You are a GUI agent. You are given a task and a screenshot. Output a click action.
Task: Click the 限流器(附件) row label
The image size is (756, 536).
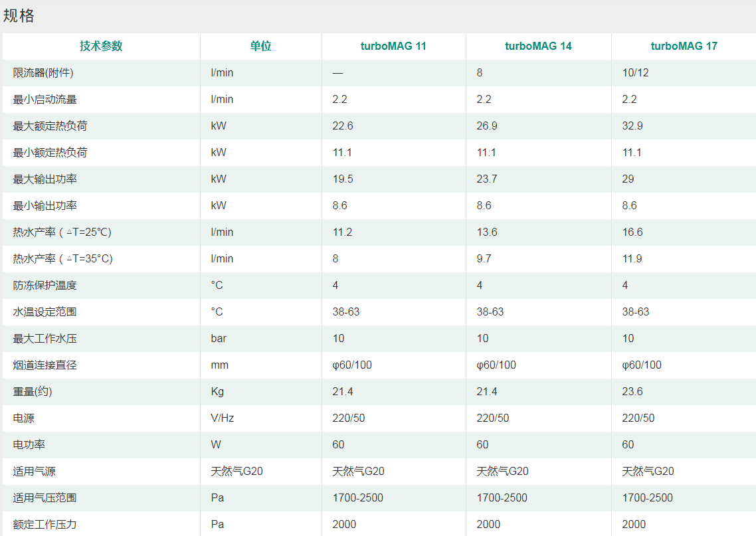43,72
